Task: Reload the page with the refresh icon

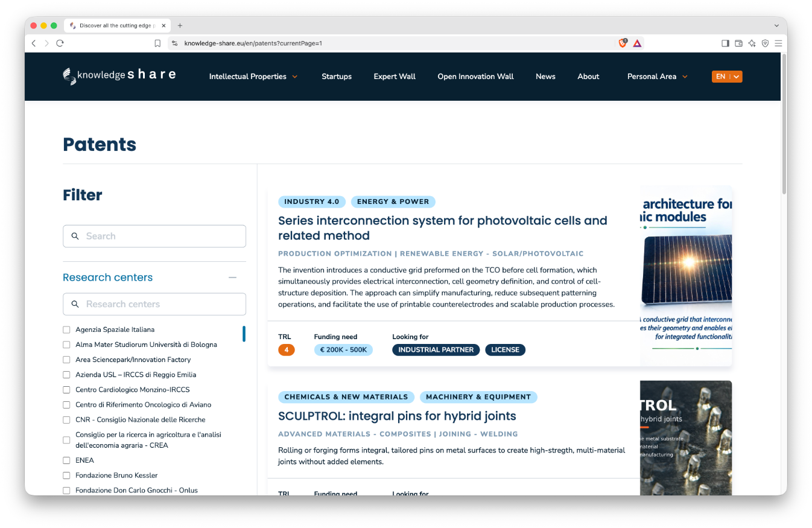Action: point(60,43)
